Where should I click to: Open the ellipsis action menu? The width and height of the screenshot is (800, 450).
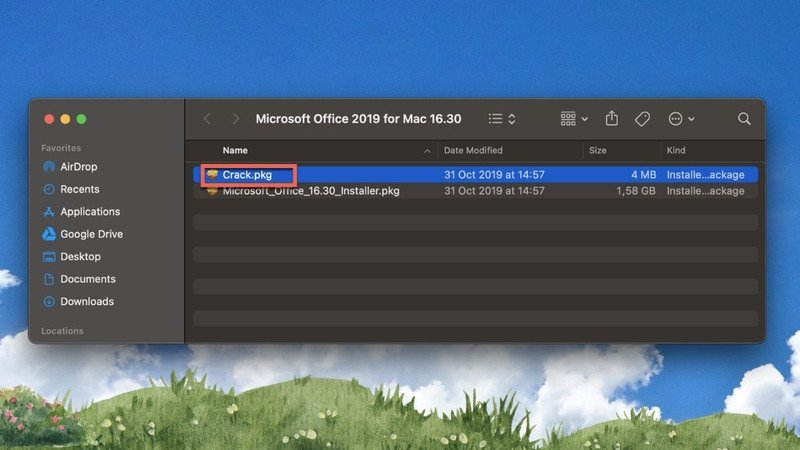click(681, 119)
